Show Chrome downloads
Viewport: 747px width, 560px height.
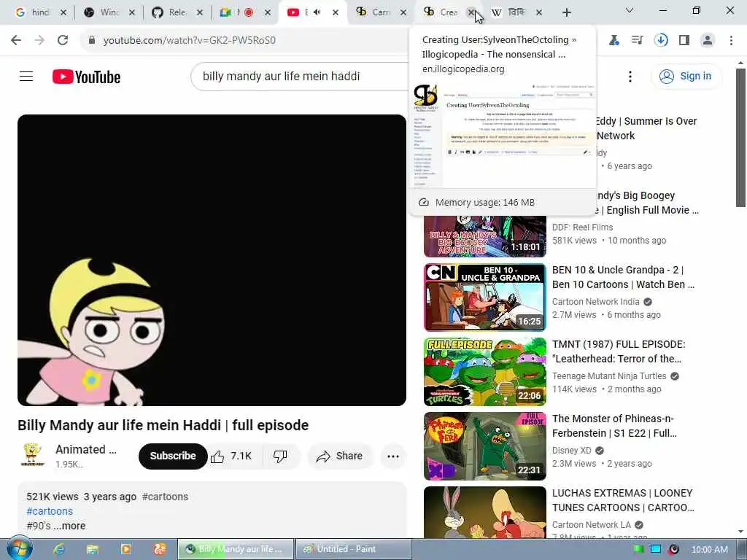click(x=661, y=41)
